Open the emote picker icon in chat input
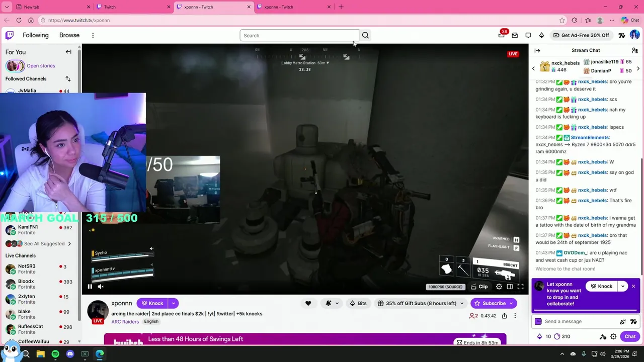Viewport: 644px width, 362px height. pyautogui.click(x=623, y=322)
